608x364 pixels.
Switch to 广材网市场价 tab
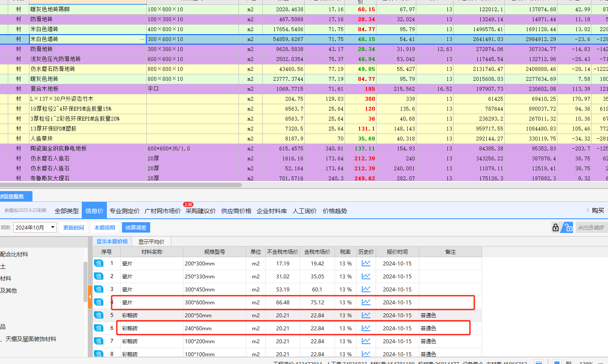point(163,211)
